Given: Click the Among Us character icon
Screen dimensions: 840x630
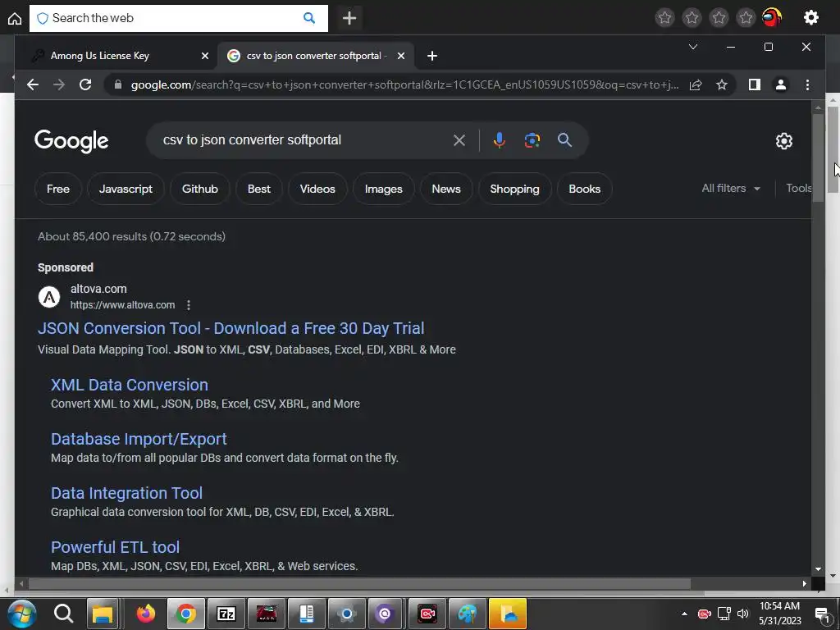Looking at the screenshot, I should point(772,18).
